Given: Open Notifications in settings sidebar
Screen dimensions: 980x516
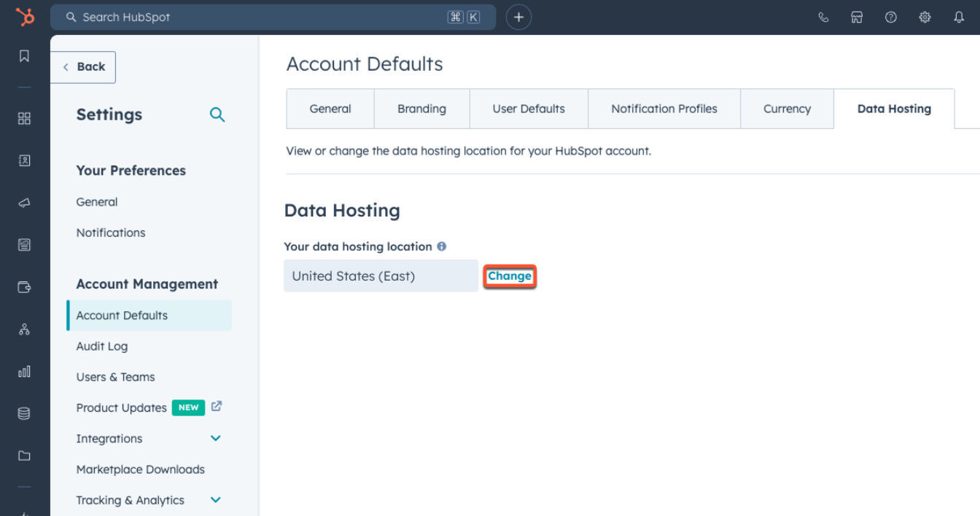Looking at the screenshot, I should (111, 232).
